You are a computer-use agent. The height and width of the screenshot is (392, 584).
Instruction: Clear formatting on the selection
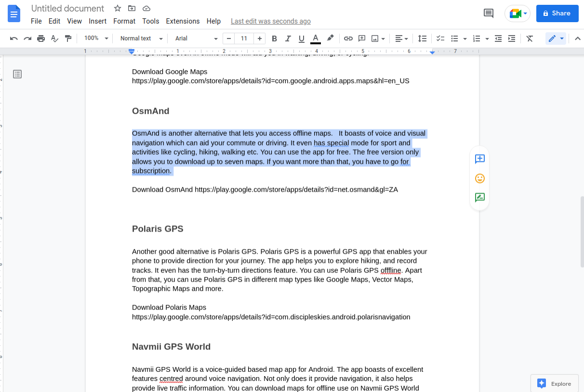click(530, 38)
